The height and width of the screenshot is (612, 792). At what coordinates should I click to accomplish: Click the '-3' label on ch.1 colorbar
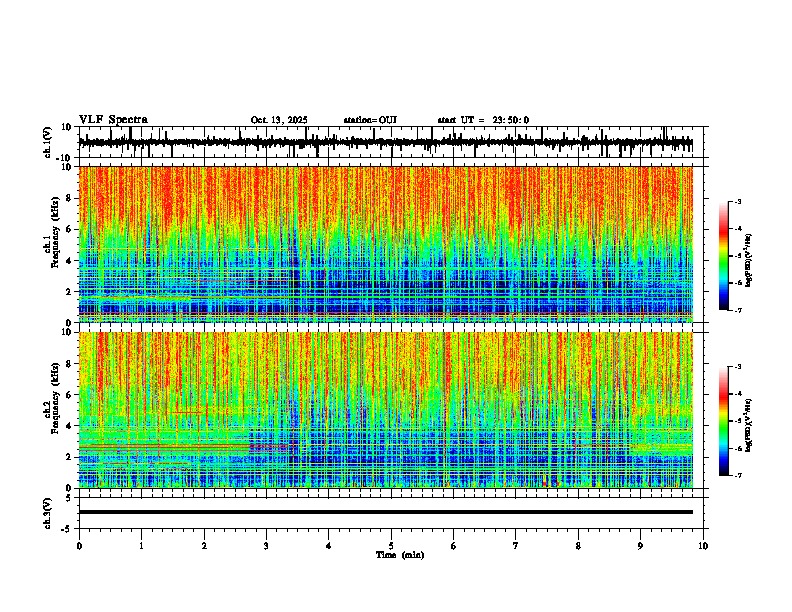point(737,202)
